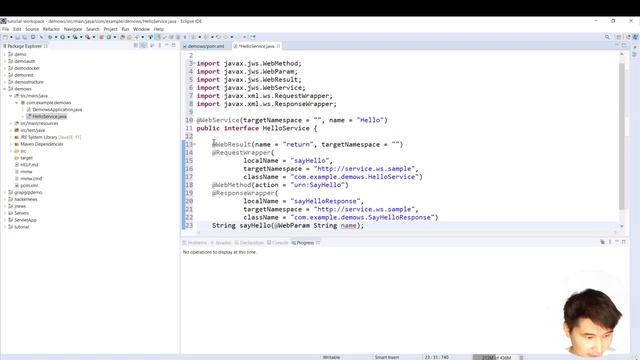
Task: Open the New dropdown arrow
Action: 11,37
